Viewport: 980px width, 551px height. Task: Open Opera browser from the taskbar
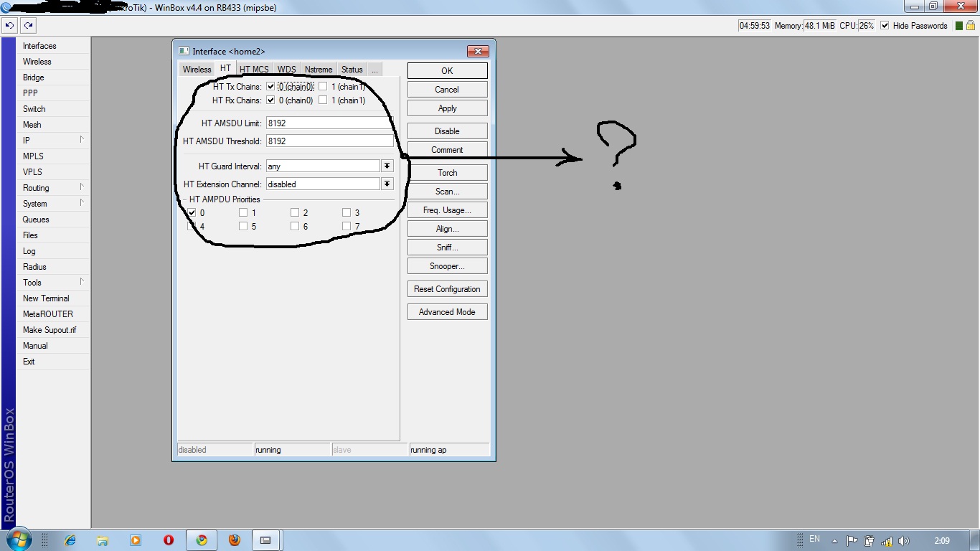(x=169, y=540)
